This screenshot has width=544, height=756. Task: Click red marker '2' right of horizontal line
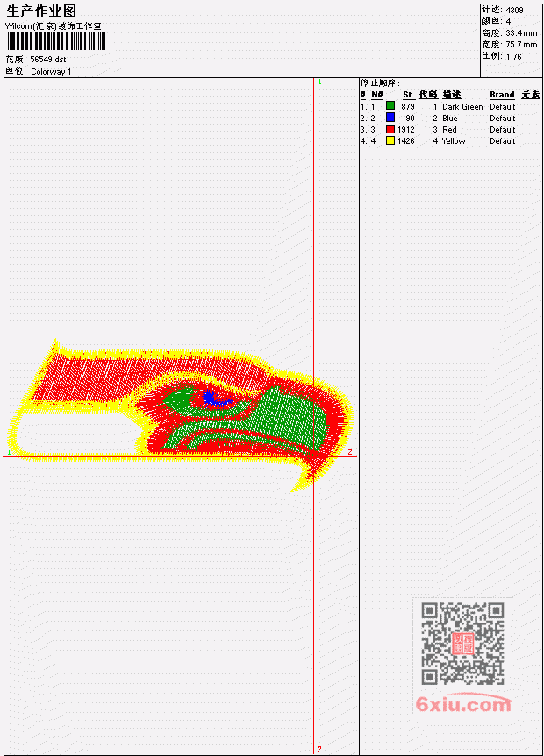coord(350,452)
